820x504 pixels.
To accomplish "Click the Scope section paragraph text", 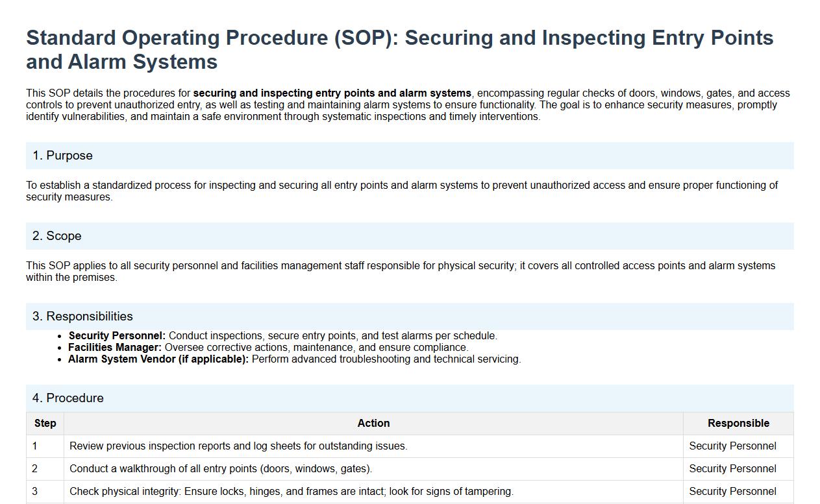I will point(400,272).
